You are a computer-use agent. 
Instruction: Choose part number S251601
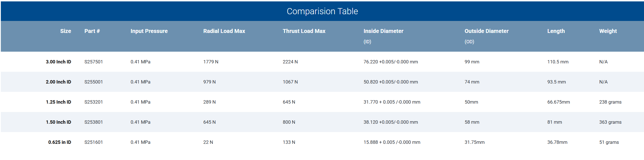94,142
